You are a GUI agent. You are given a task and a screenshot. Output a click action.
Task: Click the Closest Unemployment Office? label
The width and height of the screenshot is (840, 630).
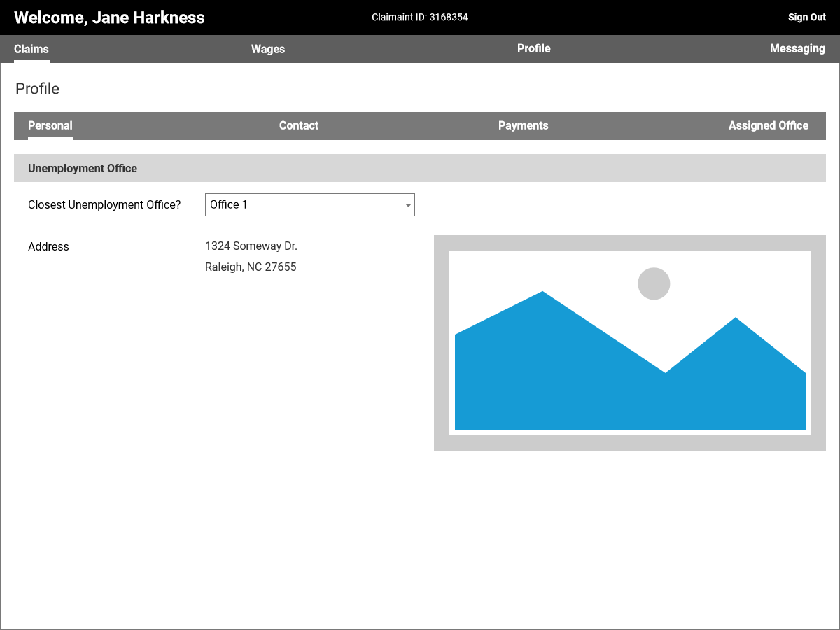[104, 205]
